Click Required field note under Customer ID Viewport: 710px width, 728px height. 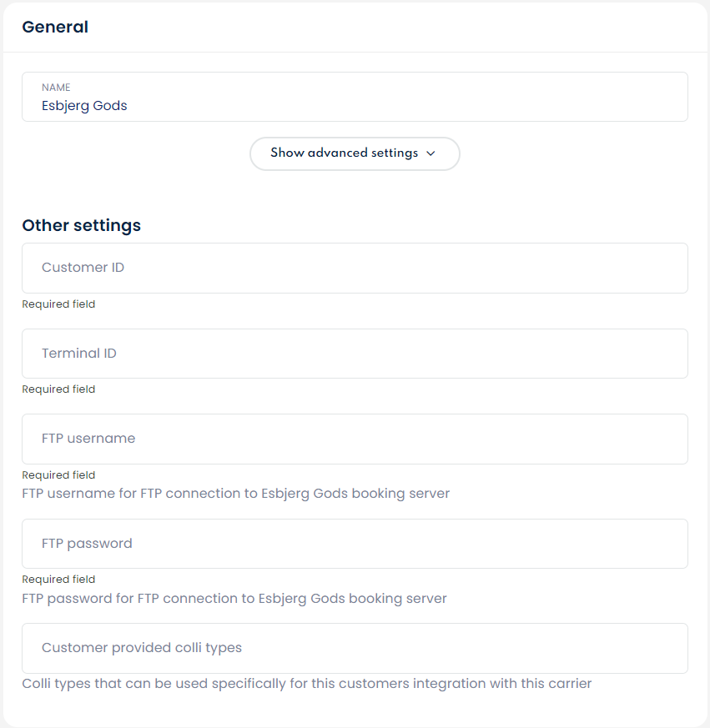58,304
